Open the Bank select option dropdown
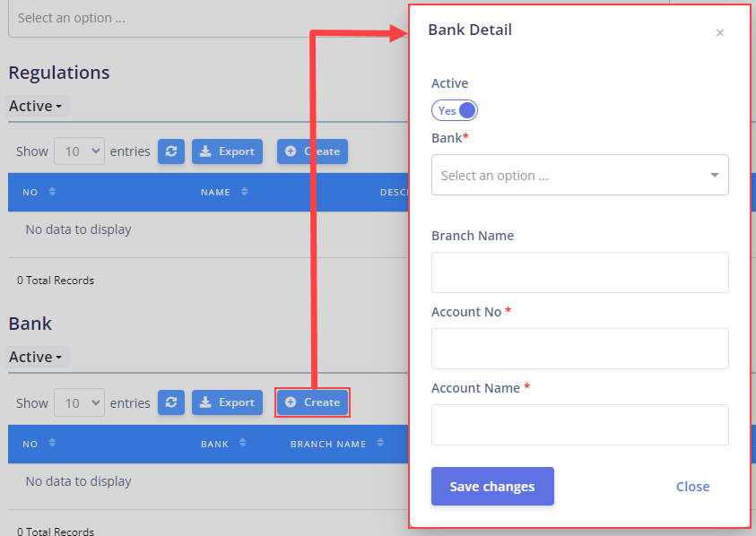The height and width of the screenshot is (536, 756). pyautogui.click(x=580, y=175)
